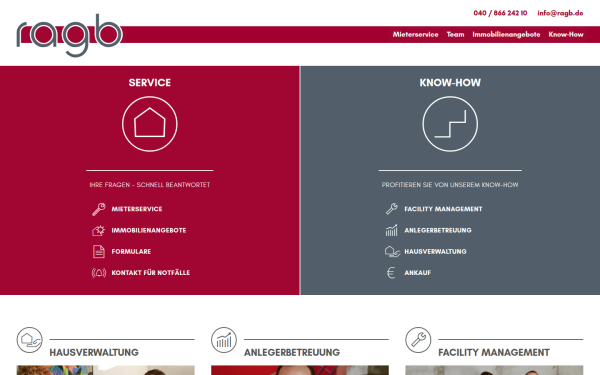Click the house icon beside Immobilienangebote

[99, 230]
